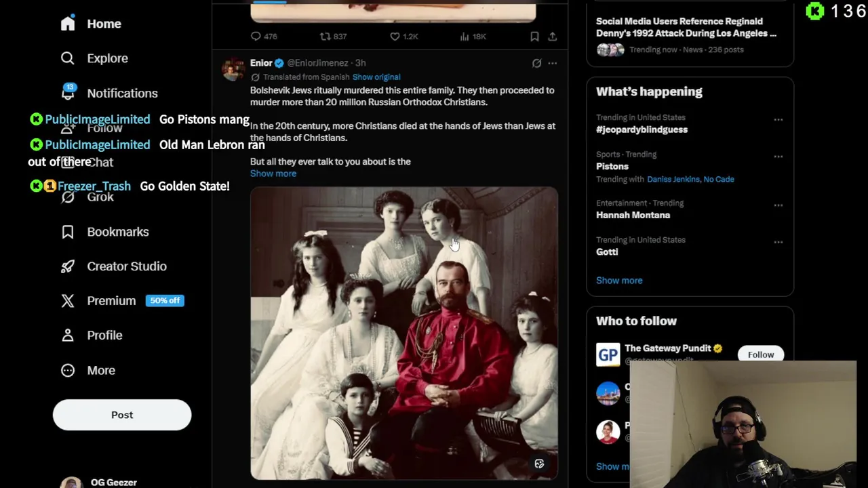Open options for Gotti trend
The width and height of the screenshot is (868, 488).
(778, 242)
